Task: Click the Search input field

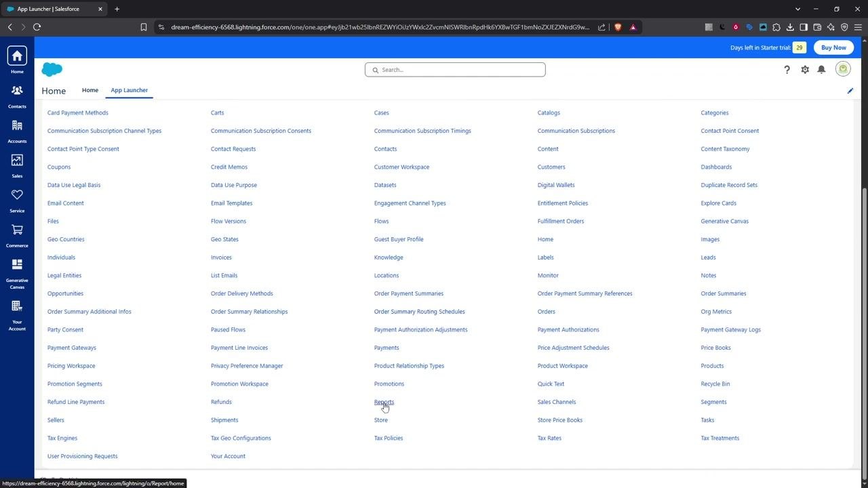Action: [x=455, y=69]
